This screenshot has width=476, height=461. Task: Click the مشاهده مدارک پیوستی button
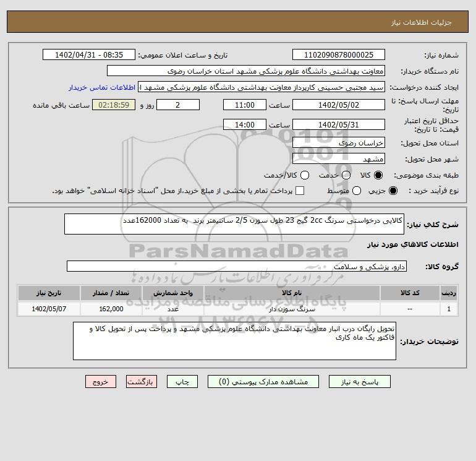(263, 382)
